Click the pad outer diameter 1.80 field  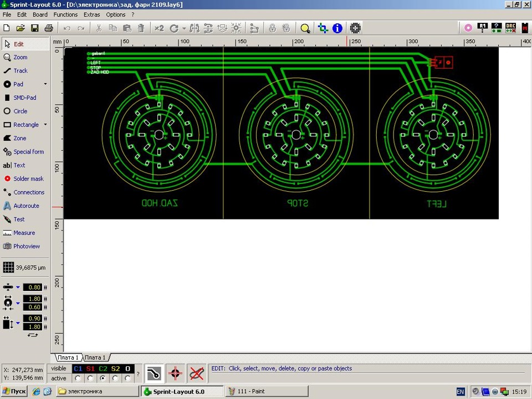[x=33, y=299]
